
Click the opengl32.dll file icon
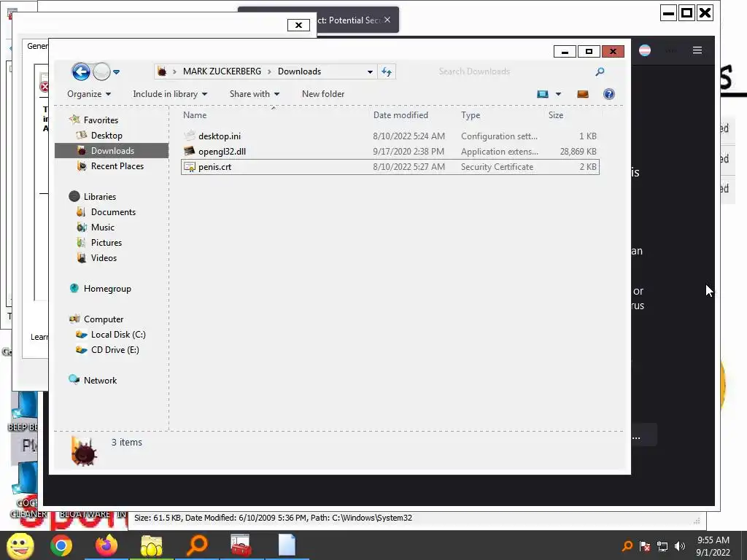pyautogui.click(x=190, y=152)
